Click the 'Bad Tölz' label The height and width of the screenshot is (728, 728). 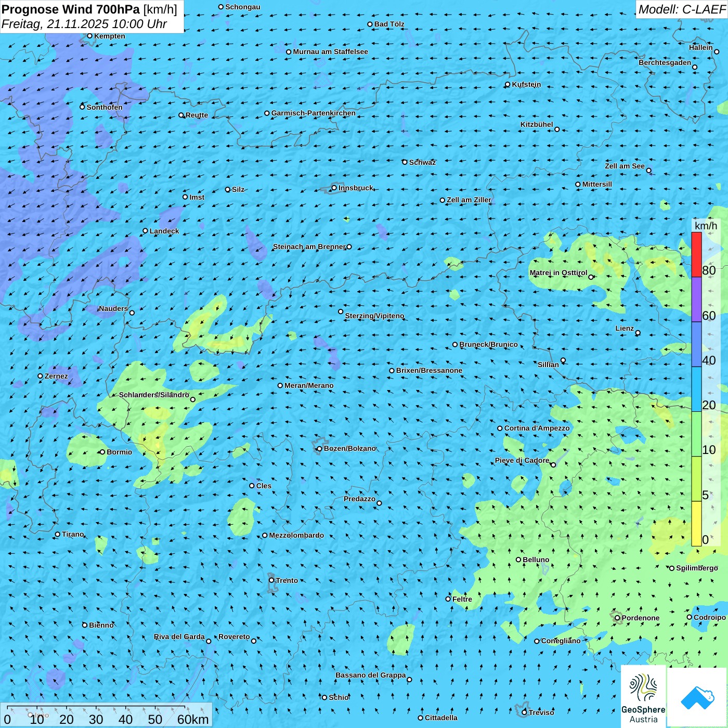coord(389,24)
